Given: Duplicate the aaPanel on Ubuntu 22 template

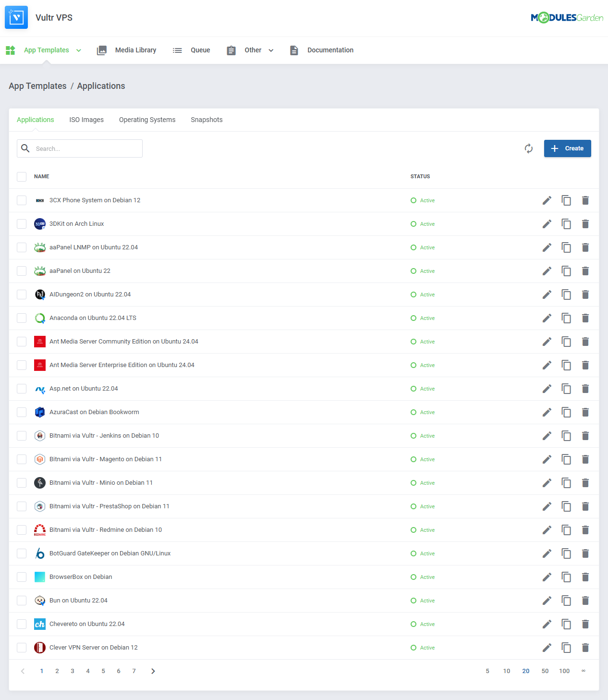Looking at the screenshot, I should [x=566, y=271].
